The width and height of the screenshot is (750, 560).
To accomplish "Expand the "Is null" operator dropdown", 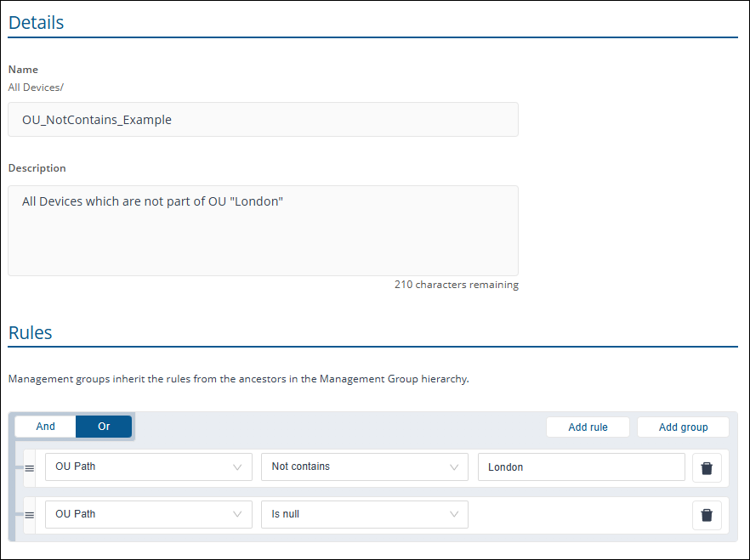I will click(x=364, y=514).
